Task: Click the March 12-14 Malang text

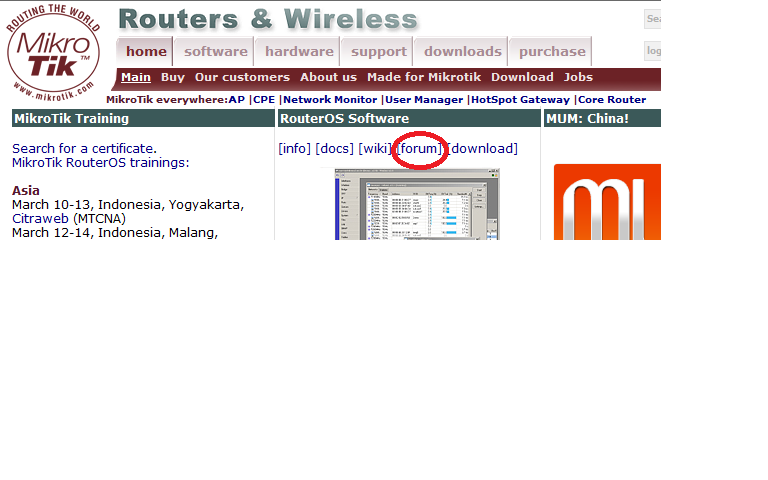Action: [115, 233]
